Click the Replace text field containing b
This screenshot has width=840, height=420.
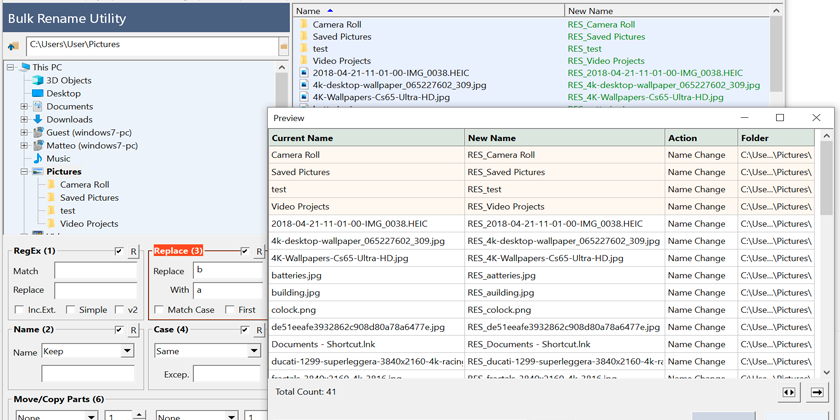click(x=227, y=271)
